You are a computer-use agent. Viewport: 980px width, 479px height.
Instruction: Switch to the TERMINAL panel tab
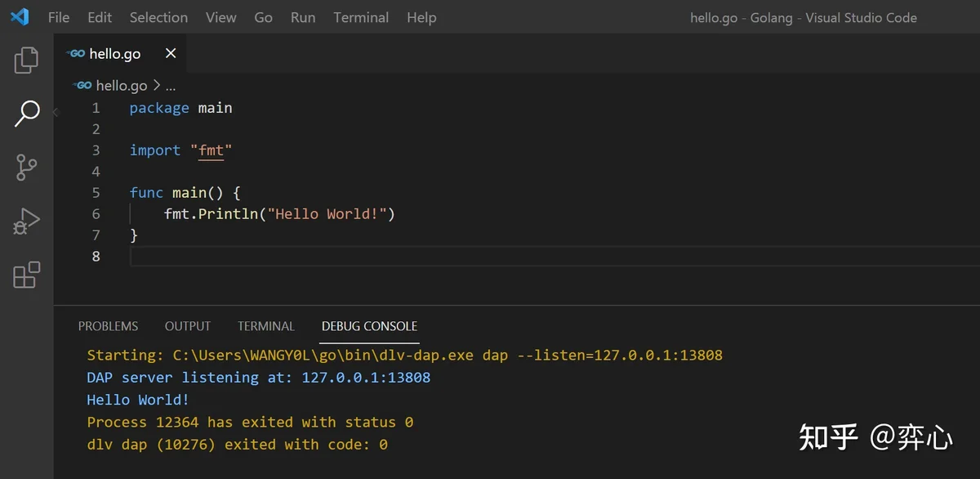(266, 326)
